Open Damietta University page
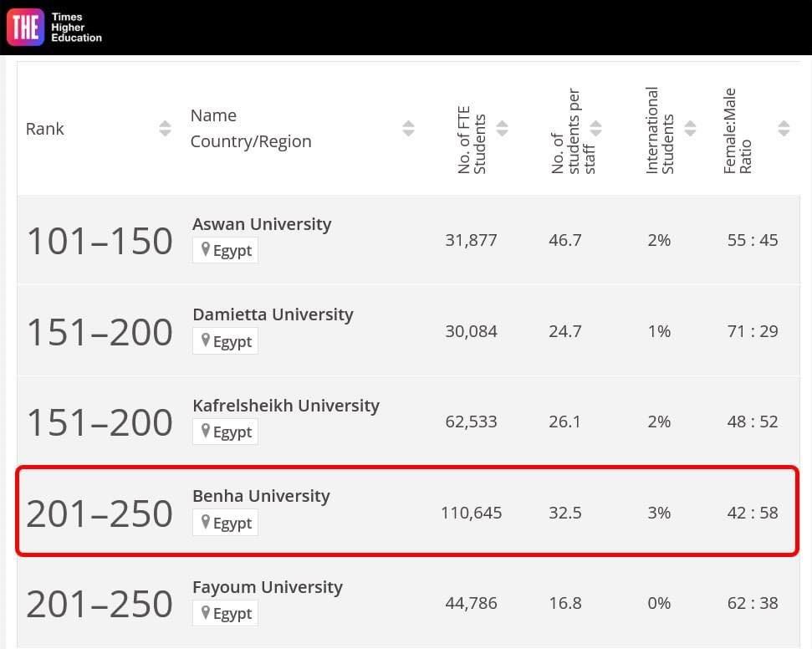 point(273,314)
